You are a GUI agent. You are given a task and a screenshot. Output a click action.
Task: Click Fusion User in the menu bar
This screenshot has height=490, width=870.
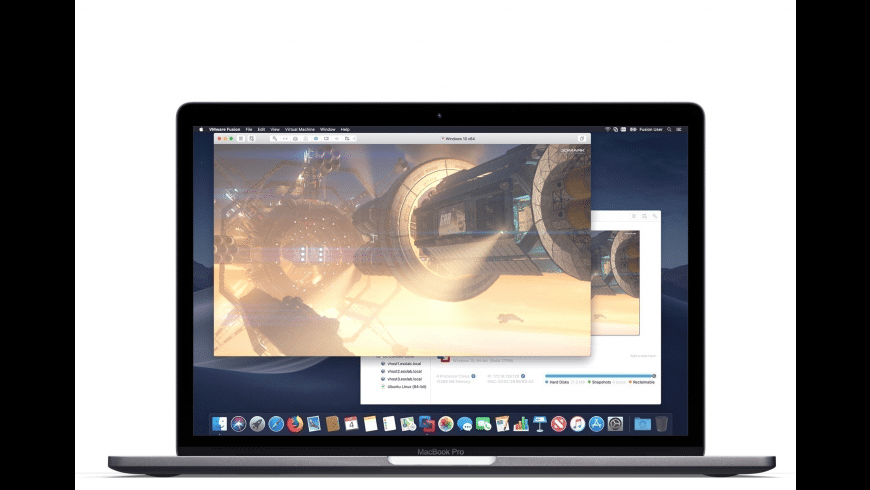pyautogui.click(x=651, y=129)
